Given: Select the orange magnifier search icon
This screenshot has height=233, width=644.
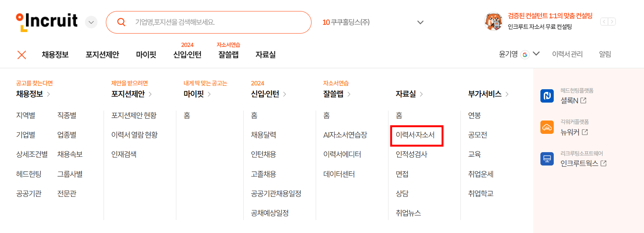Looking at the screenshot, I should tap(121, 22).
